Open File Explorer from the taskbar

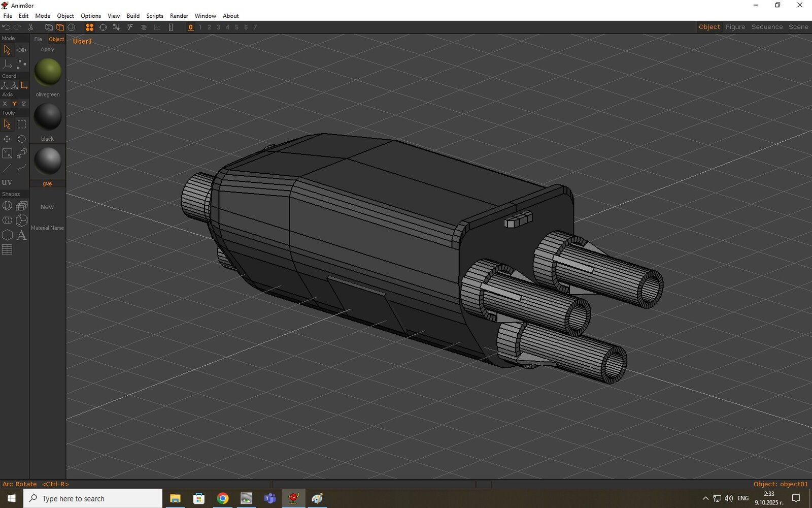point(175,498)
